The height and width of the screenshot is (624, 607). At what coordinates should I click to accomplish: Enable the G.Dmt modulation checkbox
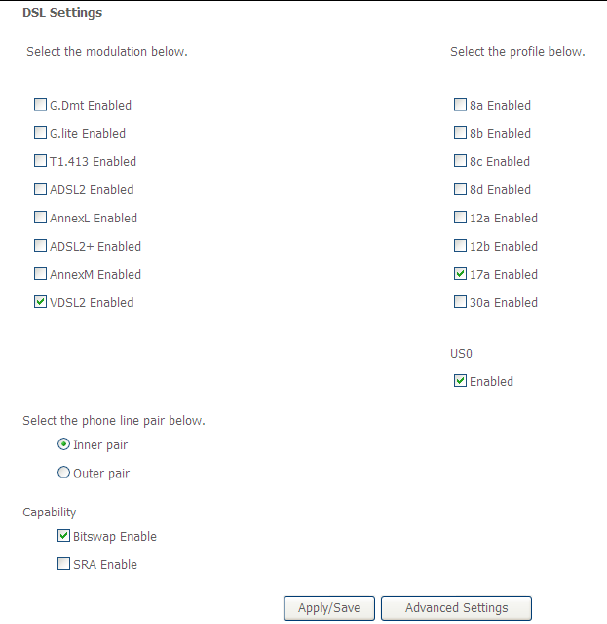(40, 105)
